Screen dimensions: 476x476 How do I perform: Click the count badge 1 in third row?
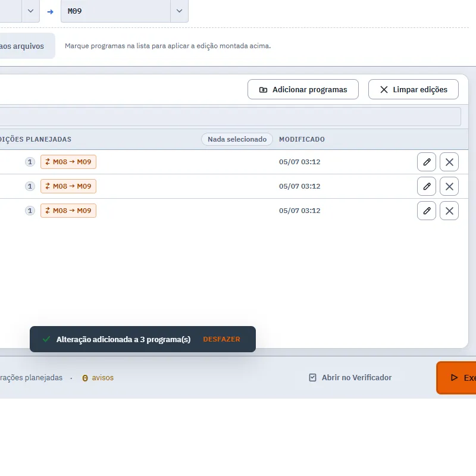click(x=30, y=211)
